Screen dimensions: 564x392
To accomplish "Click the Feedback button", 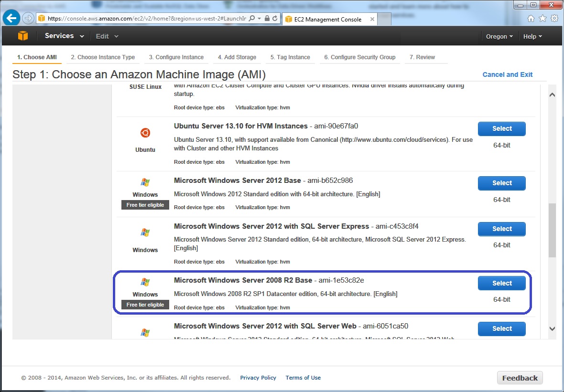I will tap(520, 378).
